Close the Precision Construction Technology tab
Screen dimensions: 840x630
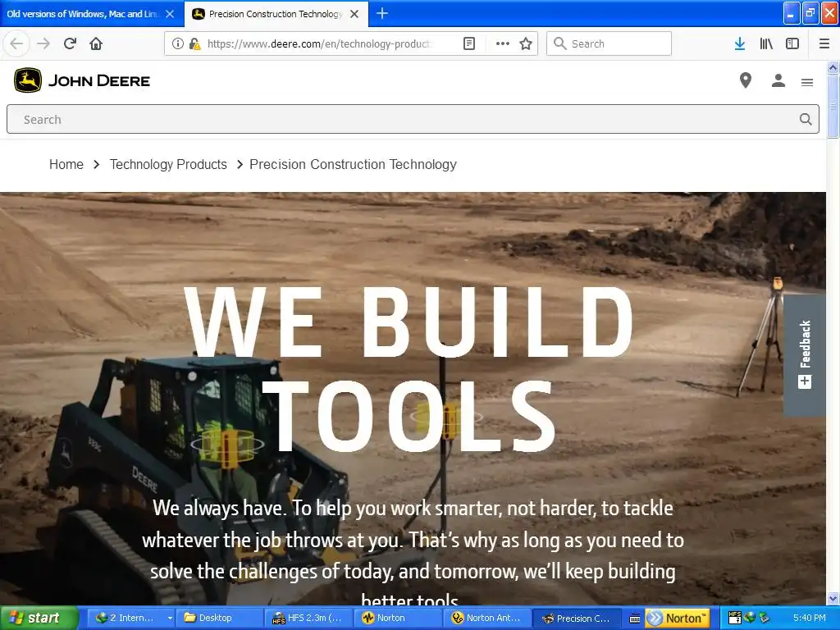(354, 14)
